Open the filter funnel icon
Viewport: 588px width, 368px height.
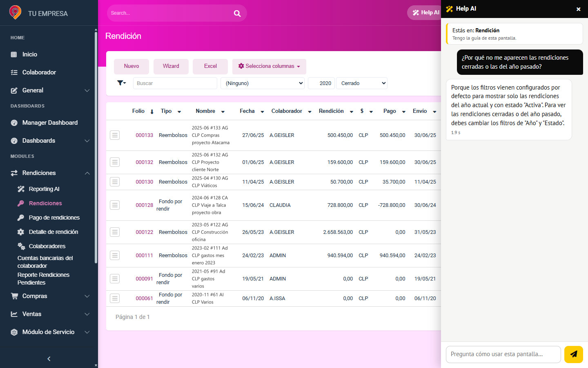tap(121, 83)
